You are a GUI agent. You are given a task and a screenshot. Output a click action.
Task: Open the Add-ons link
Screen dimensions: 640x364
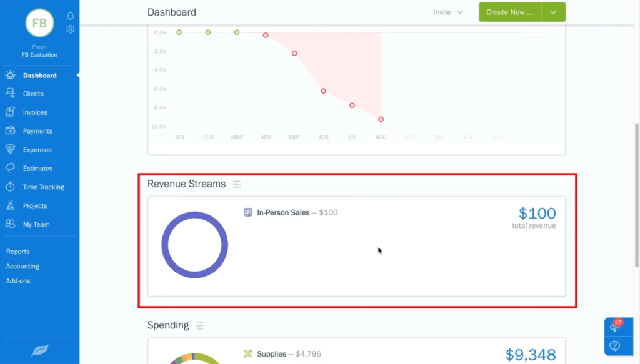(18, 280)
